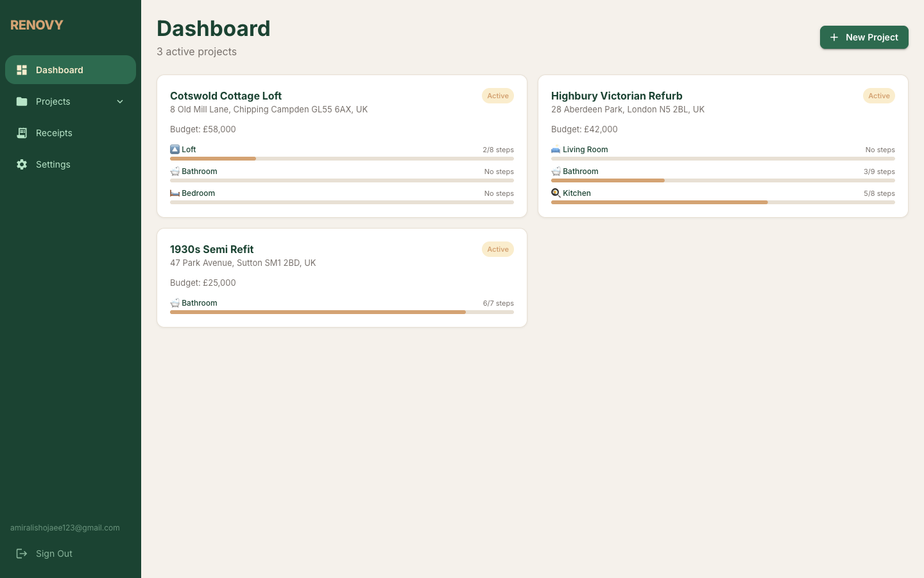Click the Sign Out door icon
The image size is (924, 578).
coord(21,554)
